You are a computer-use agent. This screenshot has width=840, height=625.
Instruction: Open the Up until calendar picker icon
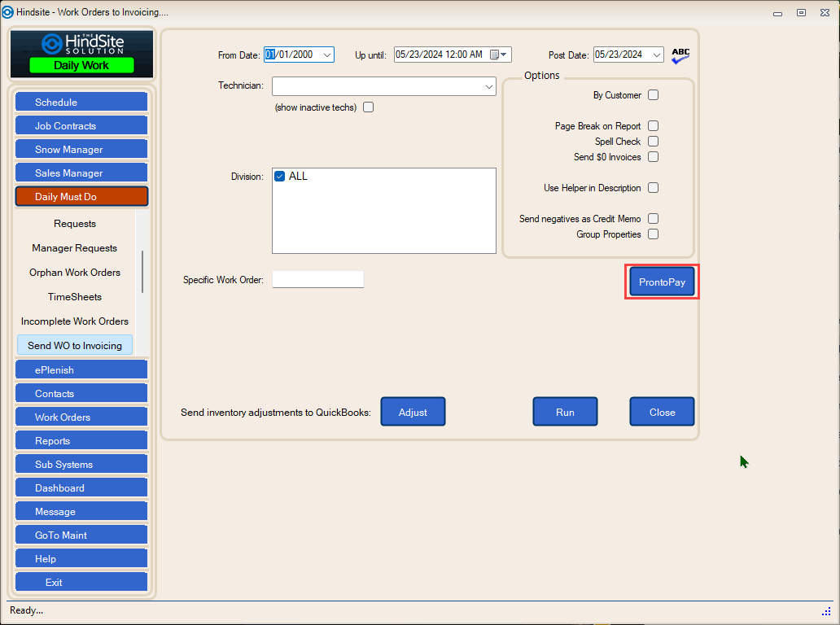pos(498,55)
